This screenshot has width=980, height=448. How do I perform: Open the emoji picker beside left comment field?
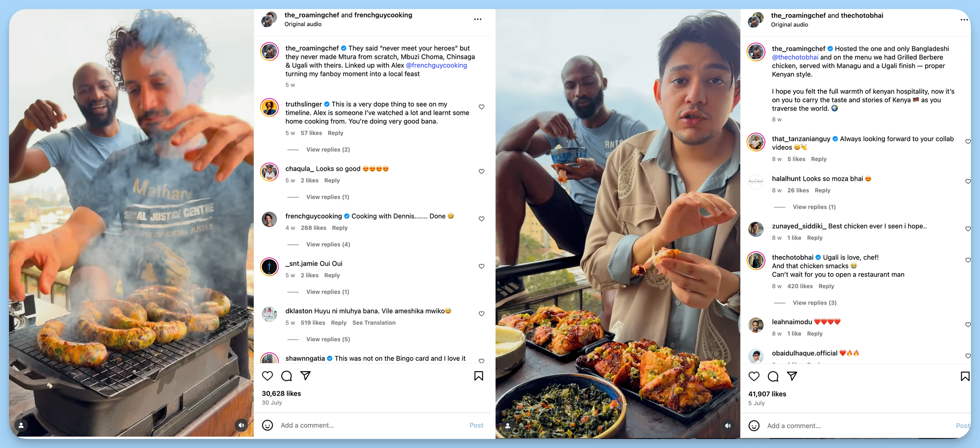pos(268,425)
